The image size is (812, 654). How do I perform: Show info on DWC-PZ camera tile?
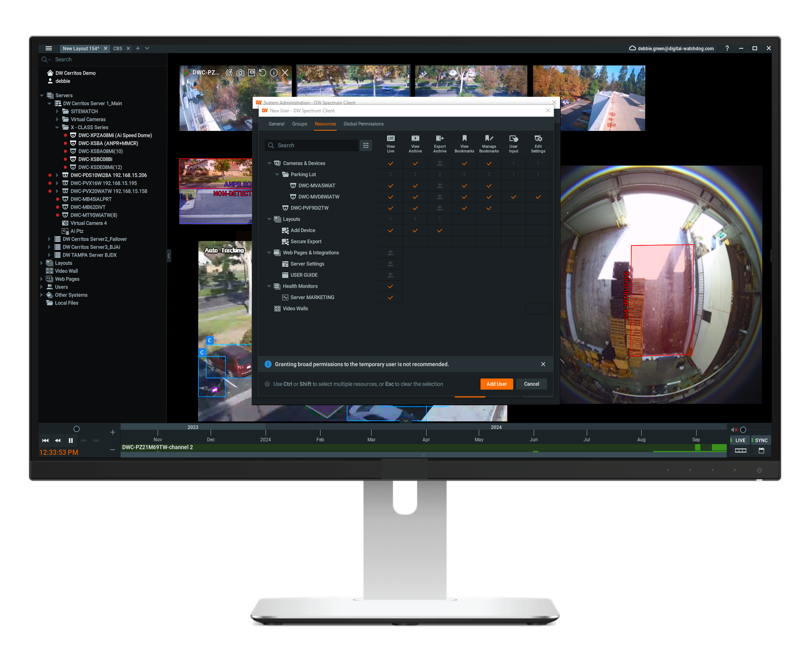(274, 73)
